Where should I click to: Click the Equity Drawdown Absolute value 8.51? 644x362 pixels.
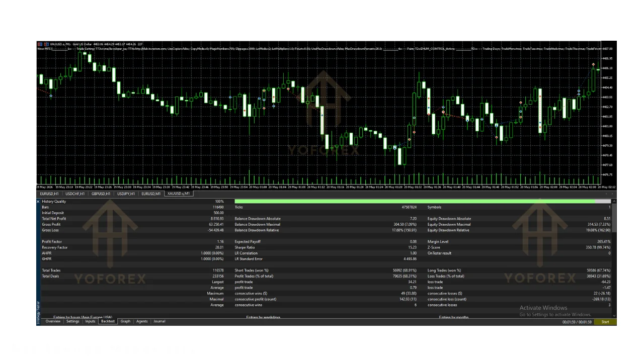607,219
